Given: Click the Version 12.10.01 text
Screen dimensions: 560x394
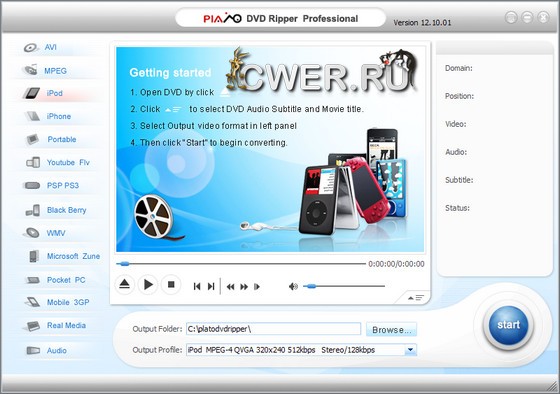Looking at the screenshot, I should point(422,23).
